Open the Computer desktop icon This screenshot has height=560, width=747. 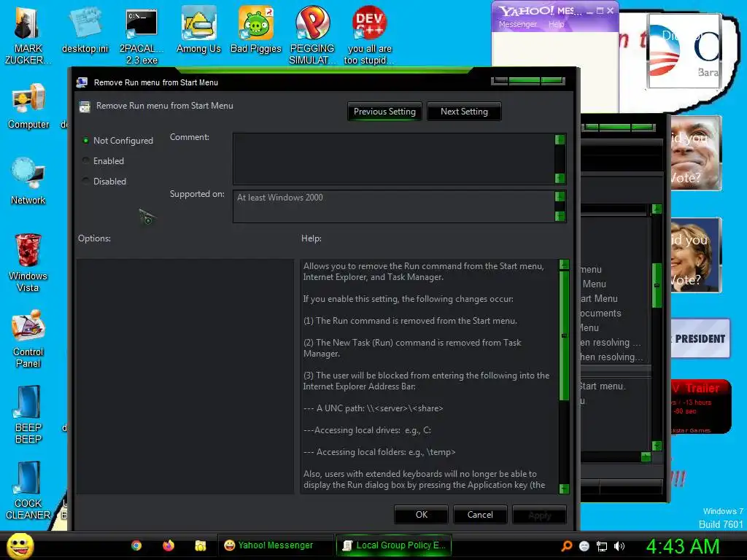tap(28, 106)
